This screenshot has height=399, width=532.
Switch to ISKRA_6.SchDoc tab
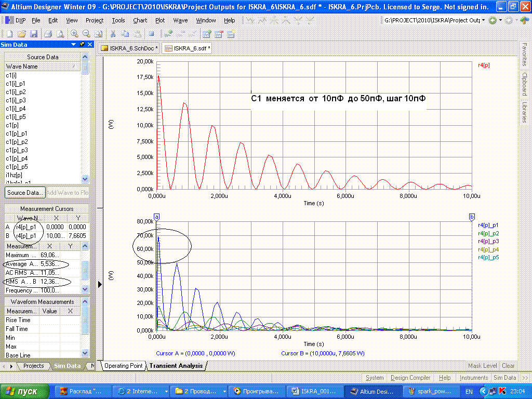pos(129,48)
